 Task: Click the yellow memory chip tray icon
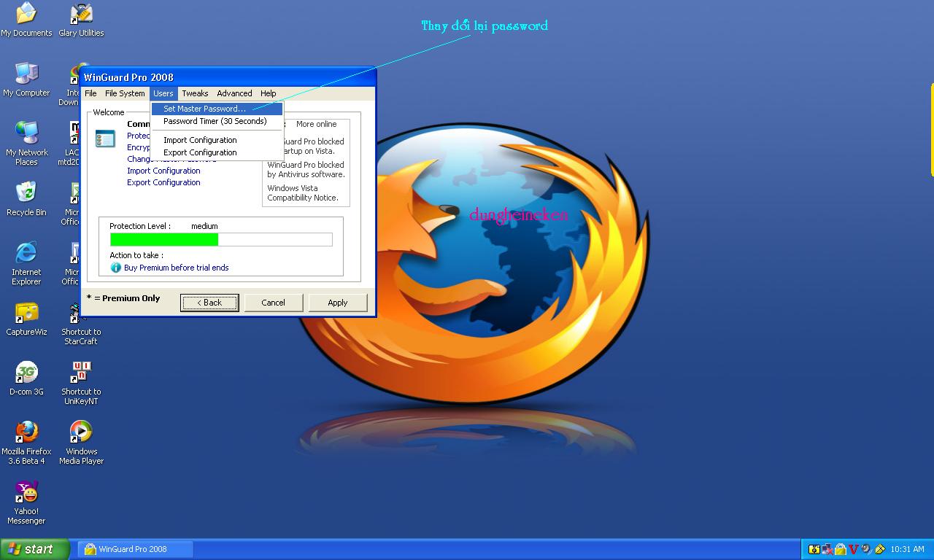[880, 549]
